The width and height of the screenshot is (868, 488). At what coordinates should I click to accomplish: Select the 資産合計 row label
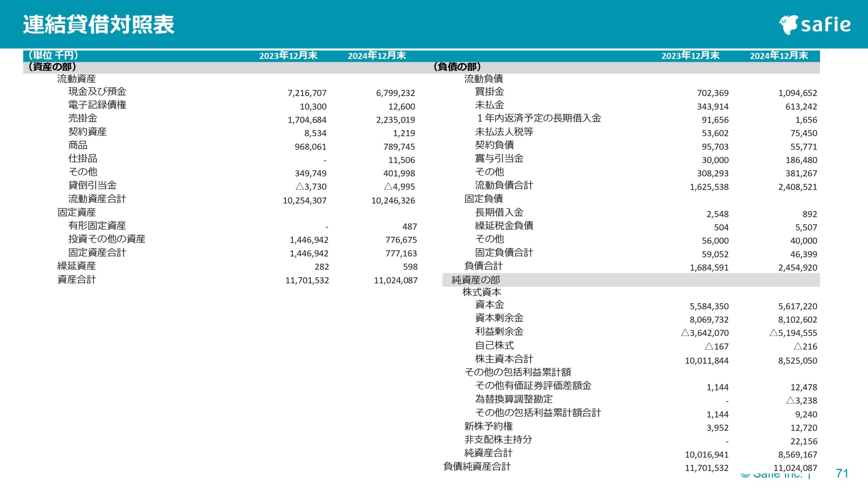[x=77, y=280]
